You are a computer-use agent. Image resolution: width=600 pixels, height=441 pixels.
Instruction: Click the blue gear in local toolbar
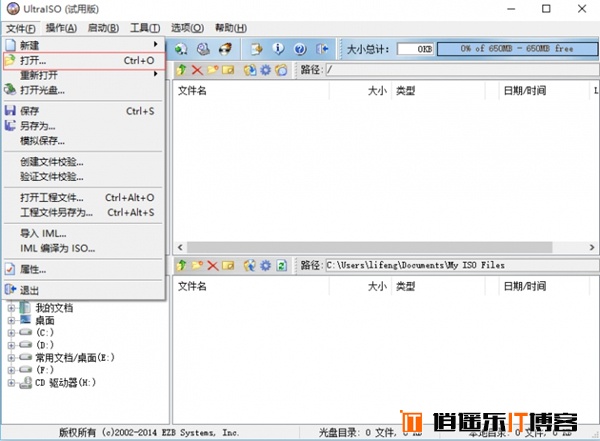(x=266, y=265)
